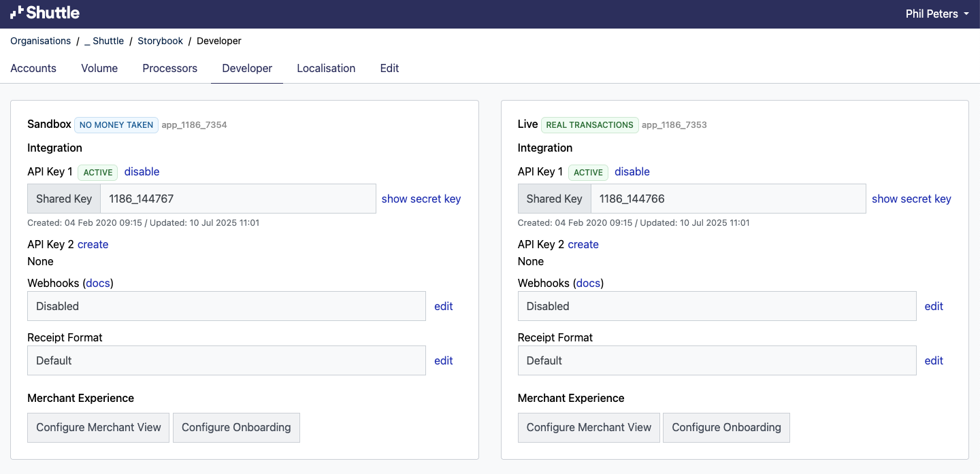Disable Sandbox API Key 1
980x474 pixels.
click(x=142, y=172)
